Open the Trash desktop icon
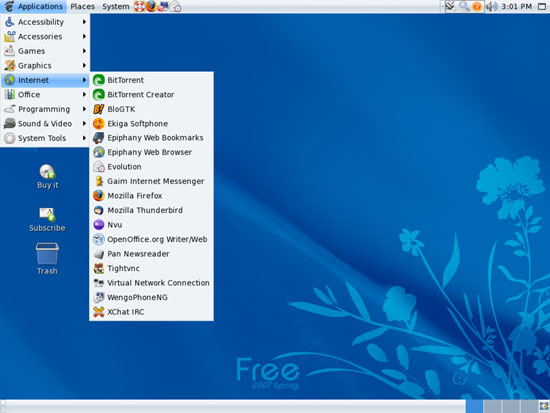The image size is (550, 413). [47, 259]
